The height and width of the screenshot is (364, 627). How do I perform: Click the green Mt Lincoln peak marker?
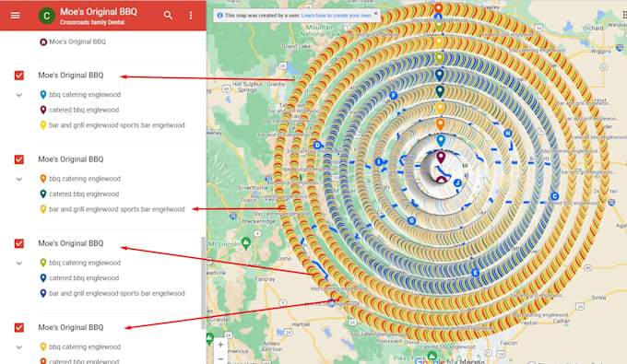pos(246,242)
